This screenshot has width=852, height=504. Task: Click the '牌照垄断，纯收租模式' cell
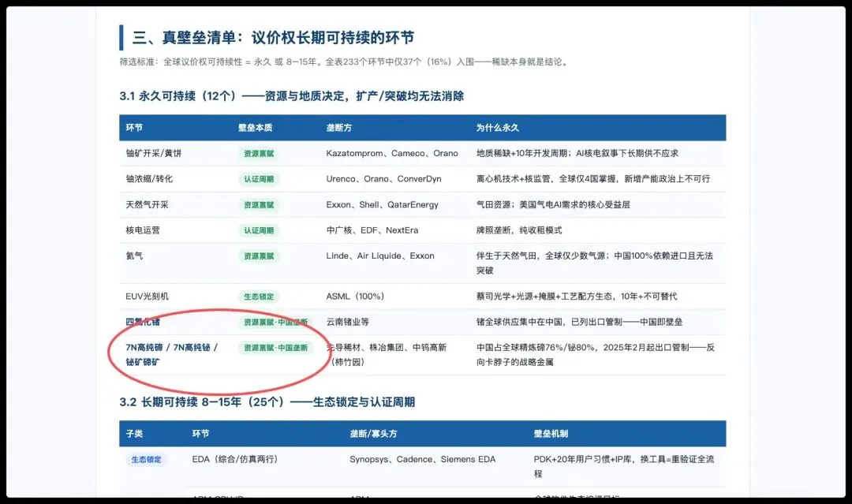(x=519, y=230)
